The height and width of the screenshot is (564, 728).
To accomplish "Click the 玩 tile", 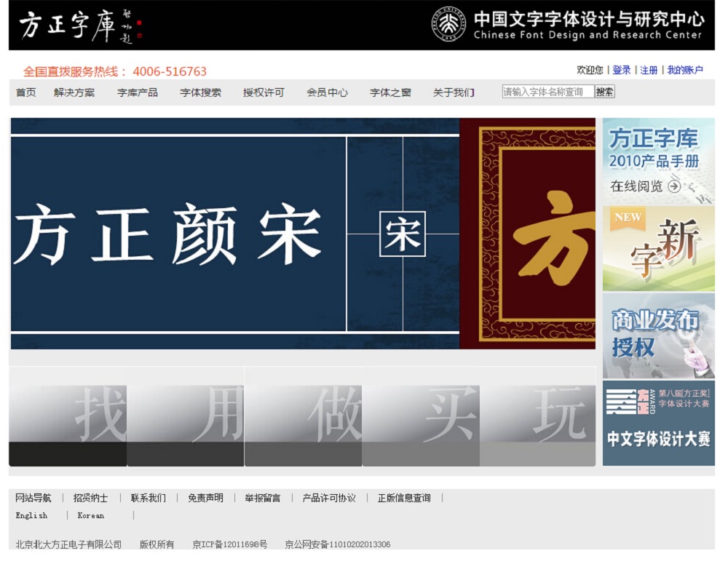I will click(537, 416).
